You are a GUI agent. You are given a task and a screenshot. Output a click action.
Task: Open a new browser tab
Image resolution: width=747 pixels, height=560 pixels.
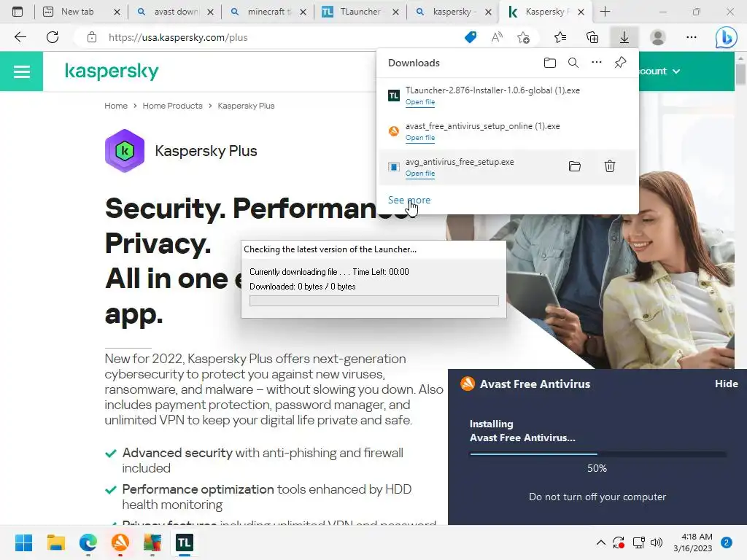605,12
